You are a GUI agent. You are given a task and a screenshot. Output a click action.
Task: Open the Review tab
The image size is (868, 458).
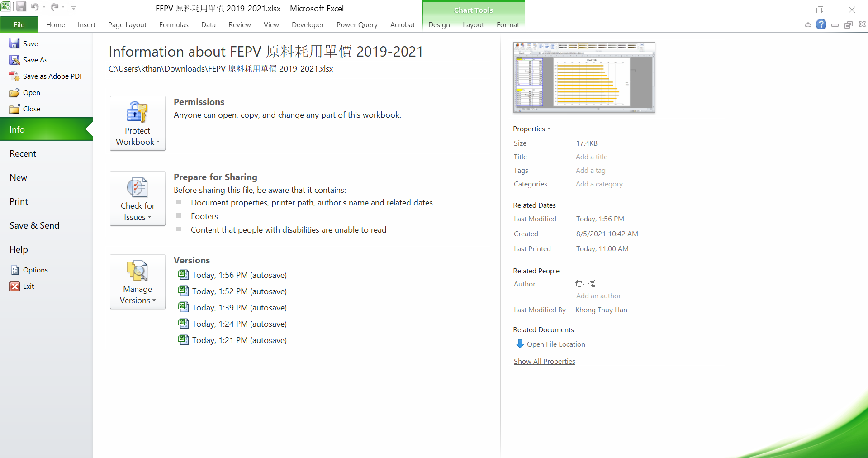click(239, 24)
